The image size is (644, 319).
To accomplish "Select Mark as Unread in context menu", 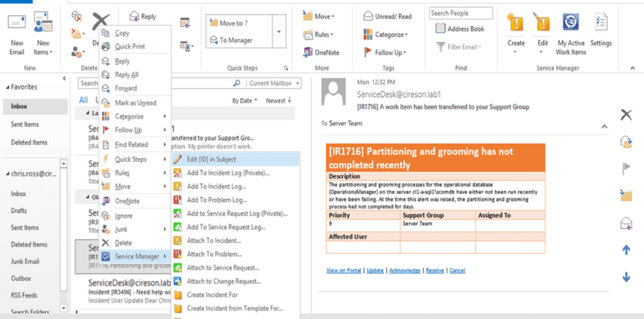I will coord(135,103).
